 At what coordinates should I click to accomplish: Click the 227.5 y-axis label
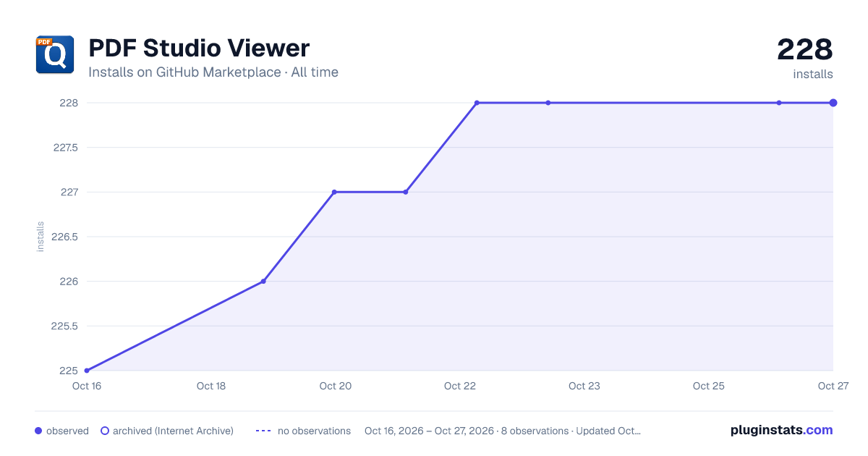(x=65, y=148)
